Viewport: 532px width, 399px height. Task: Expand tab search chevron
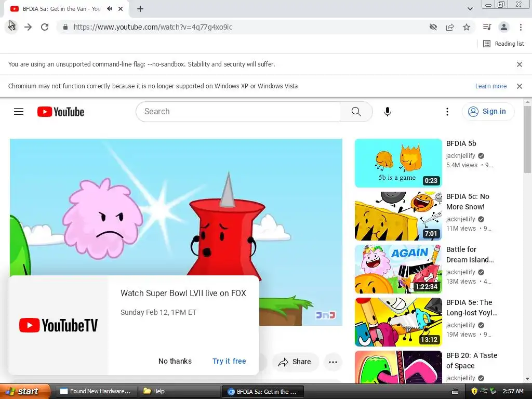click(x=470, y=9)
